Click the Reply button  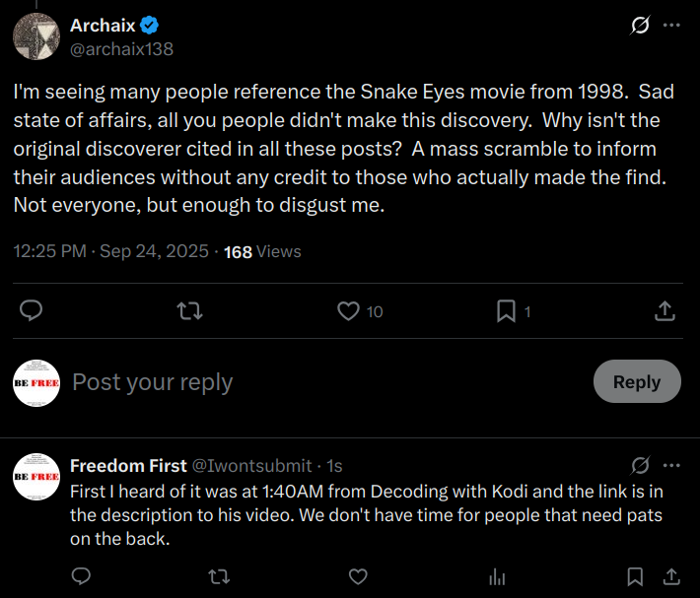click(636, 381)
